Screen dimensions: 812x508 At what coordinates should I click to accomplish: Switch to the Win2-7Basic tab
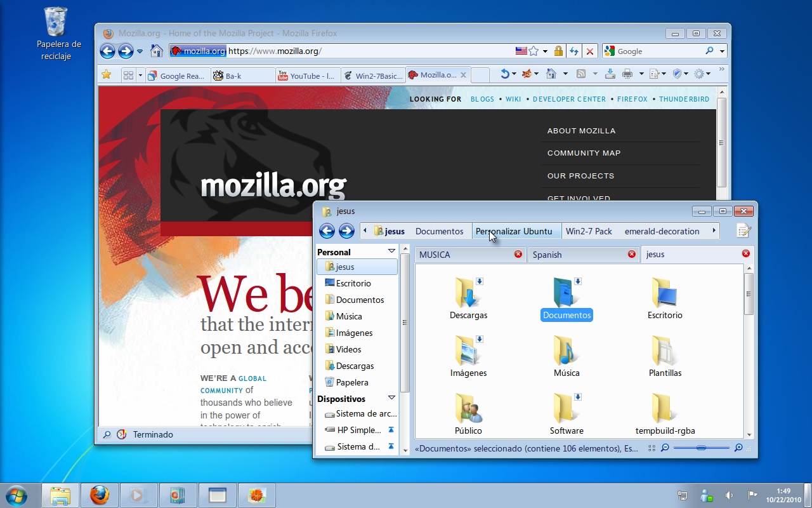click(x=374, y=76)
